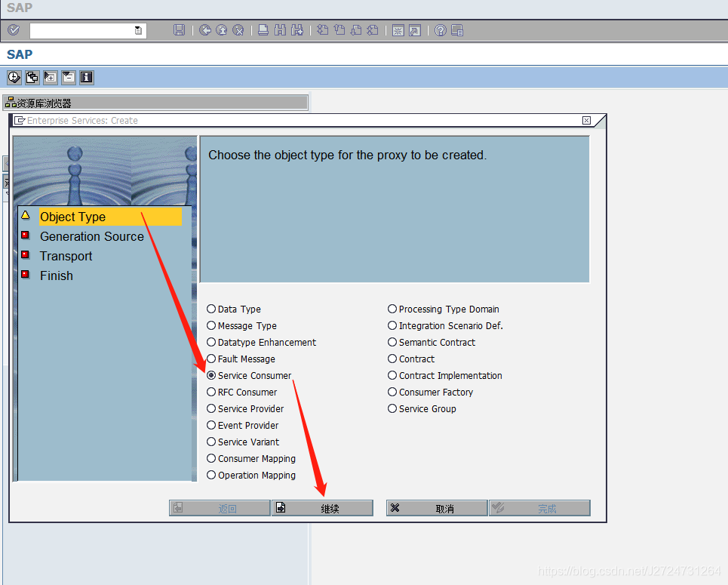Select the Service Variant radio button
The height and width of the screenshot is (585, 728).
(211, 442)
